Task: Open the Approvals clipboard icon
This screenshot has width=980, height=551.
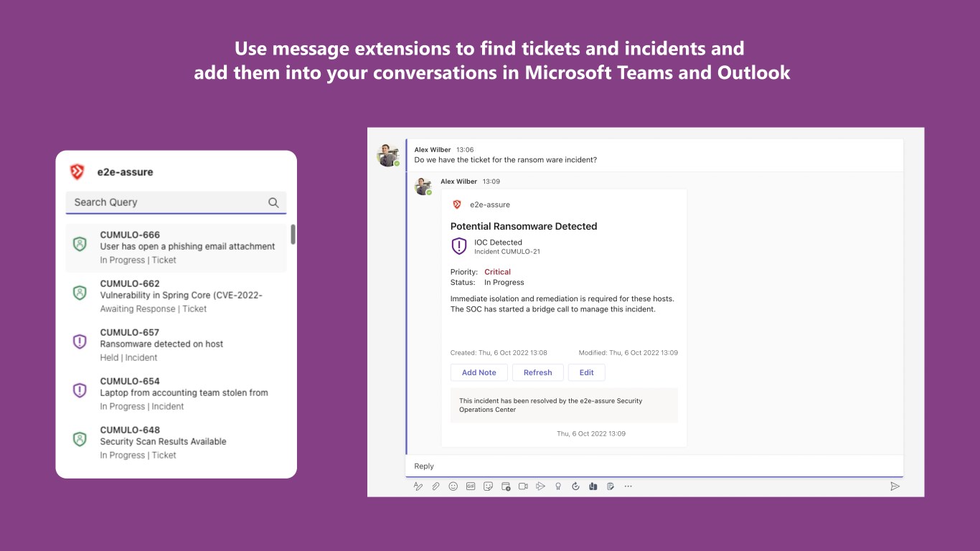Action: pyautogui.click(x=611, y=486)
